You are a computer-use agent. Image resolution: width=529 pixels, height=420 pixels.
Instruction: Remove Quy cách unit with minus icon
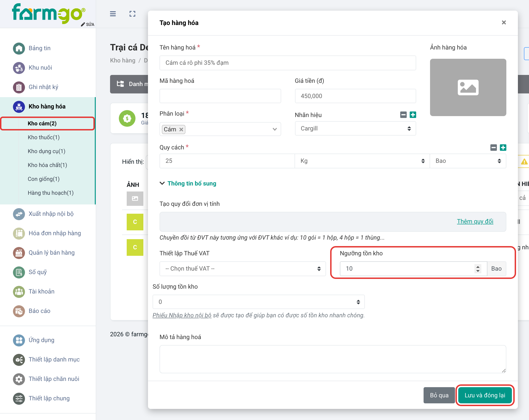click(x=493, y=148)
